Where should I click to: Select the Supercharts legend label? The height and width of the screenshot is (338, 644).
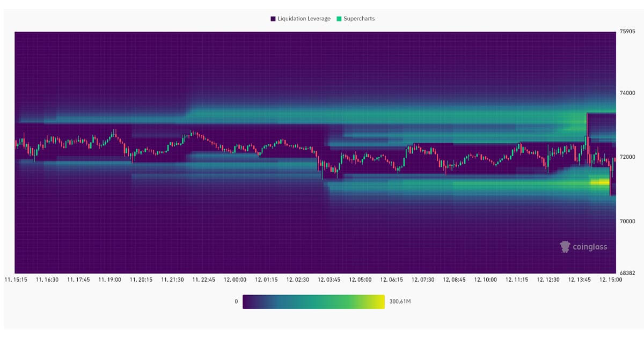click(x=358, y=18)
